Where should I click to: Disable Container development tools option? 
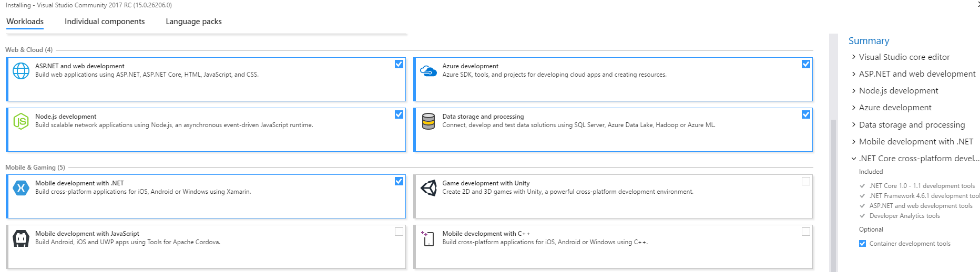[862, 244]
